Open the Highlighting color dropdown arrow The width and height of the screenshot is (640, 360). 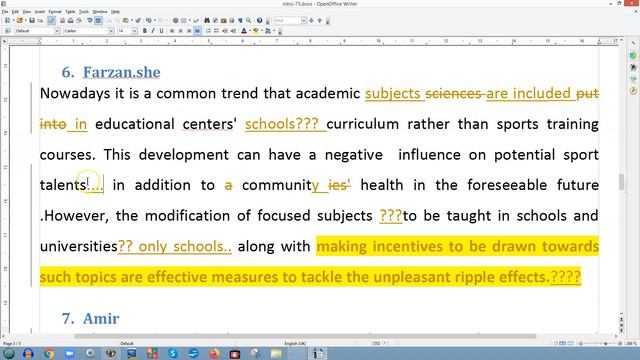[262, 31]
